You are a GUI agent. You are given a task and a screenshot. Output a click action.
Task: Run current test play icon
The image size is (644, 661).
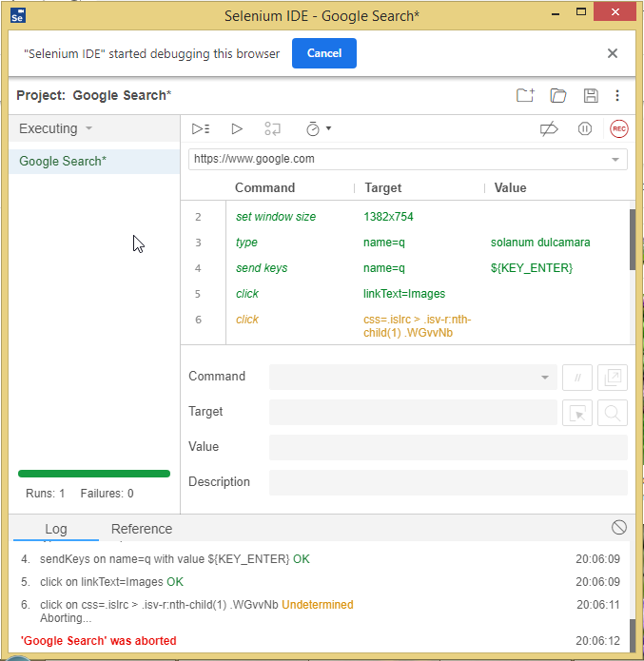(x=237, y=128)
